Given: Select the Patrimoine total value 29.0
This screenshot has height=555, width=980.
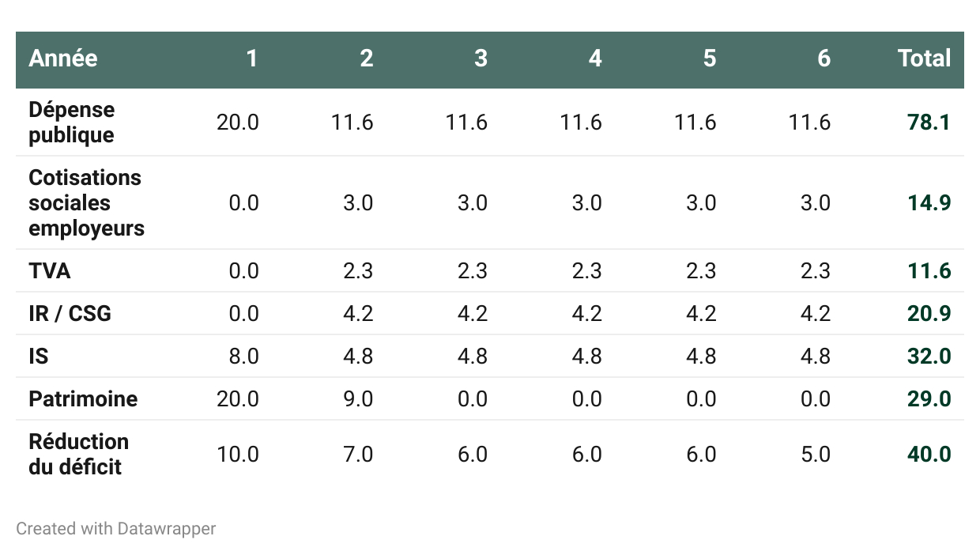Looking at the screenshot, I should [929, 399].
